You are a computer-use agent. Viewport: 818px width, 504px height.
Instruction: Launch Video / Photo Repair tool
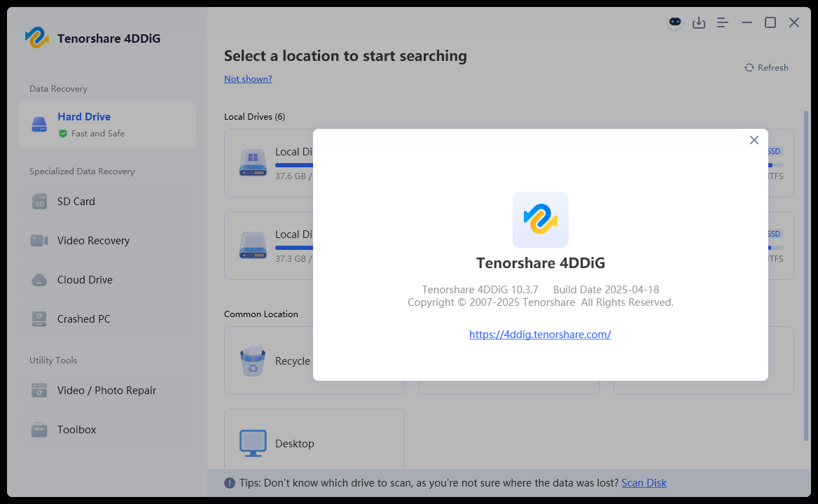[x=107, y=391]
